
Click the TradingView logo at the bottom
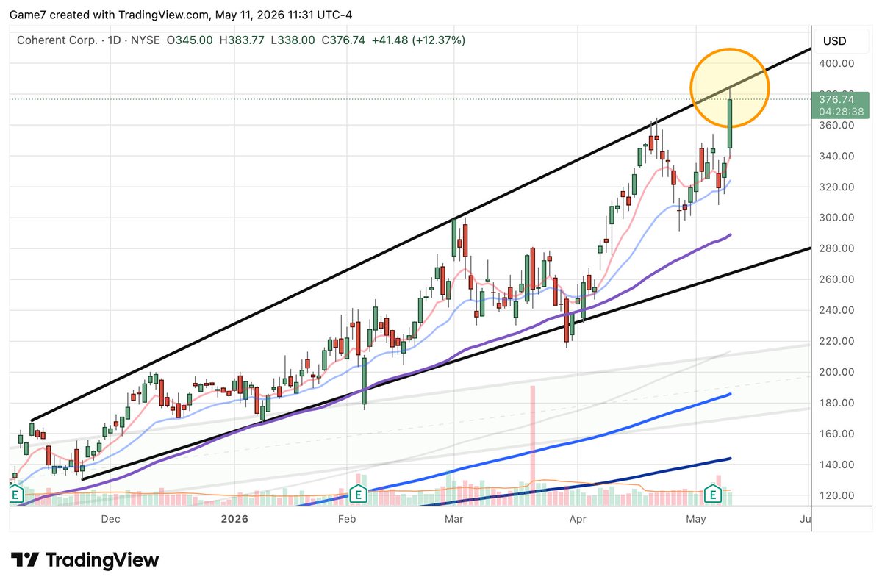click(x=85, y=559)
